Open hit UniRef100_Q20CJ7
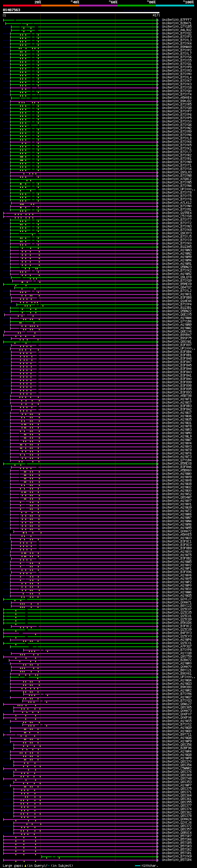This screenshot has width=197, height=868. 176,599
